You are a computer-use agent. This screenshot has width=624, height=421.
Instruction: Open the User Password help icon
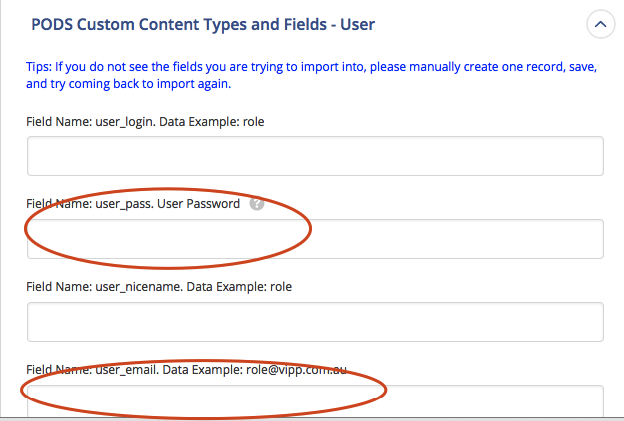(x=257, y=204)
